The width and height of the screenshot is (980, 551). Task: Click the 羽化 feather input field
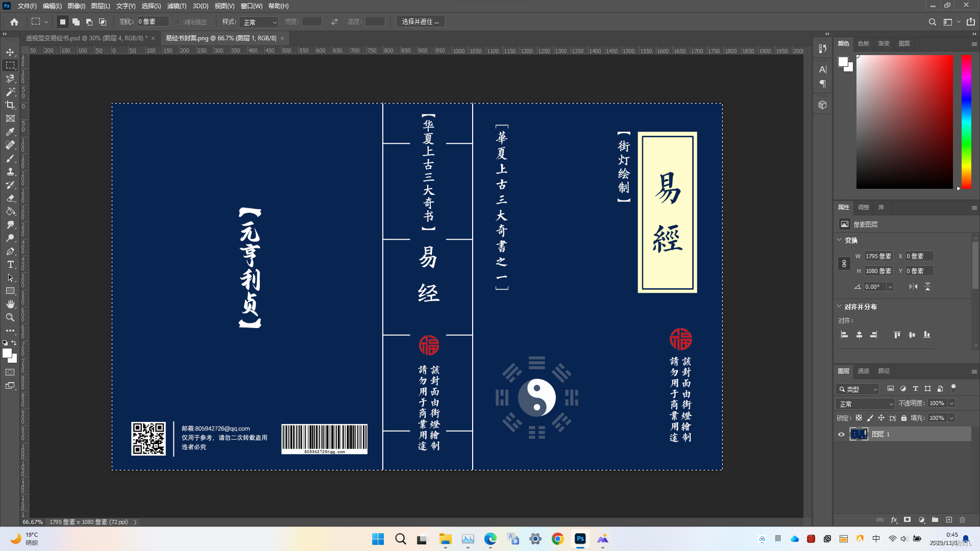[153, 22]
